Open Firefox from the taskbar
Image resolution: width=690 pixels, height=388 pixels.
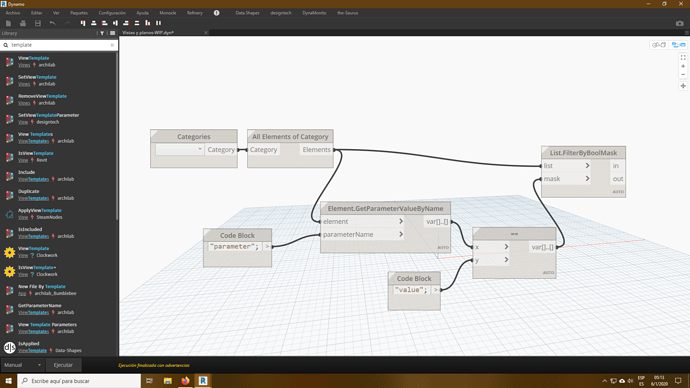coord(185,381)
